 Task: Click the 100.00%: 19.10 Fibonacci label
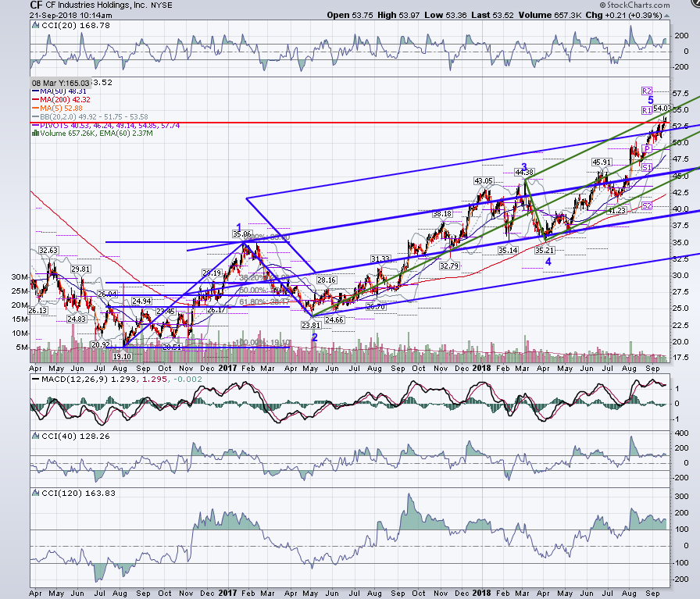tap(263, 342)
